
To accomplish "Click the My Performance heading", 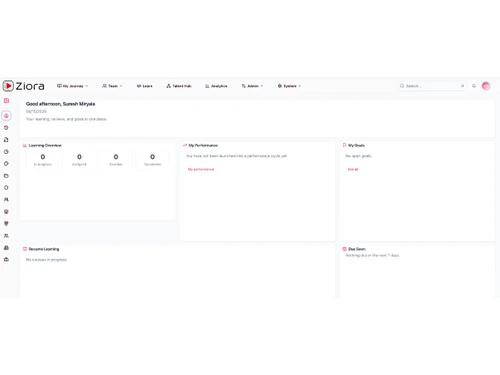I will [x=203, y=145].
